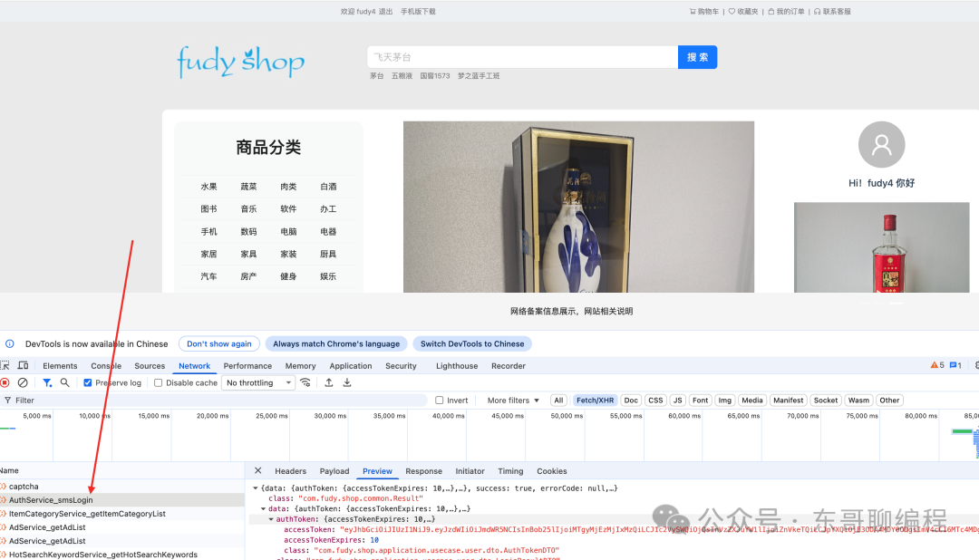
Task: Toggle the Preserve log checkbox
Action: click(87, 382)
